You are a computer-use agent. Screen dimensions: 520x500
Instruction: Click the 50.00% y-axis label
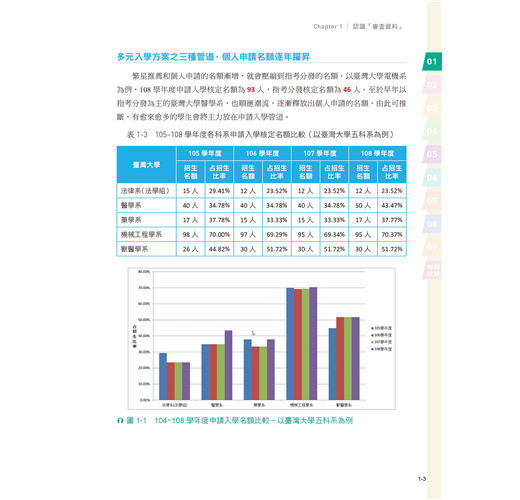[x=144, y=320]
